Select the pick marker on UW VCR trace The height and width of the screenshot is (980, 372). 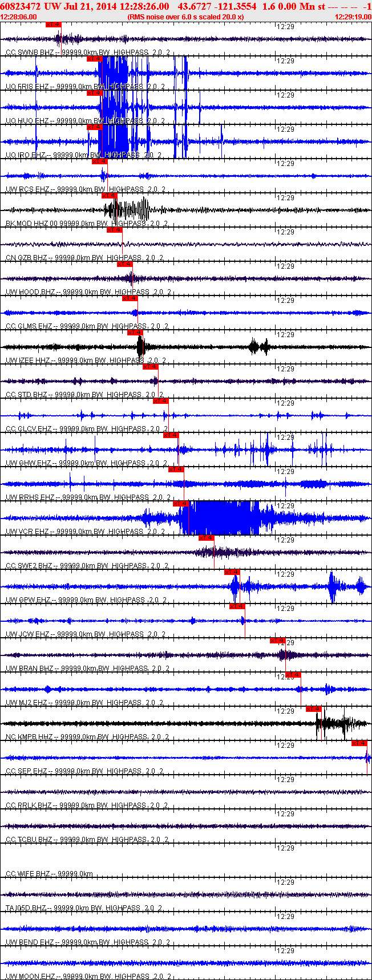click(x=181, y=503)
